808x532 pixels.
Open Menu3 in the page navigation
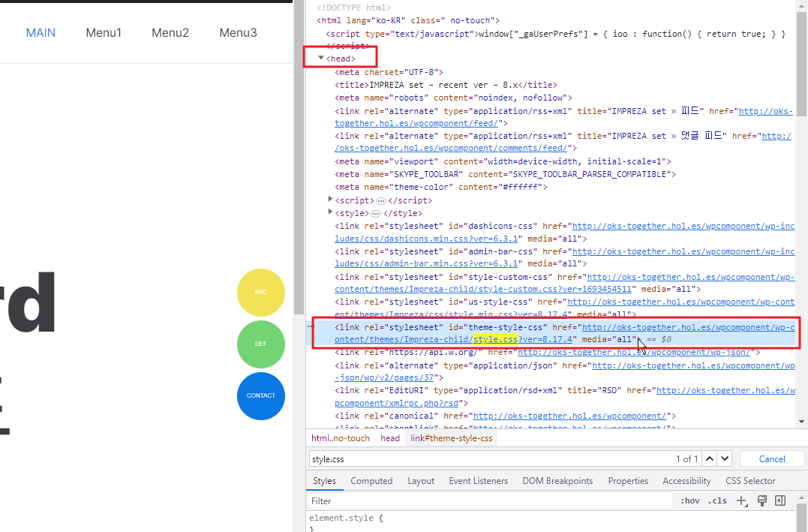[238, 32]
